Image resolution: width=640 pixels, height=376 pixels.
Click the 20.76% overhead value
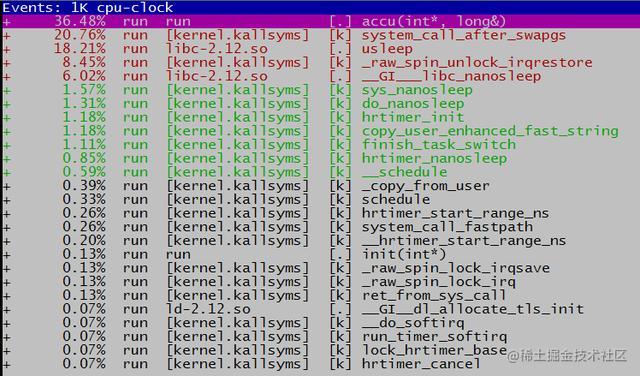80,35
